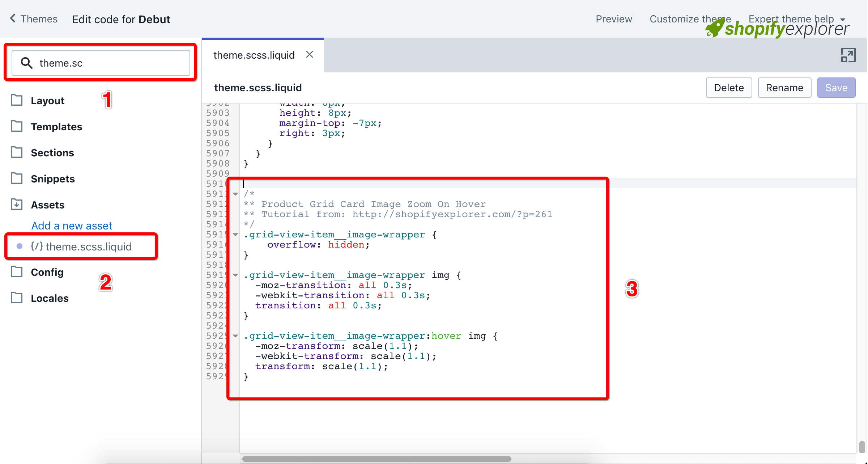Click the Snippets folder icon
The height and width of the screenshot is (464, 868).
[17, 178]
